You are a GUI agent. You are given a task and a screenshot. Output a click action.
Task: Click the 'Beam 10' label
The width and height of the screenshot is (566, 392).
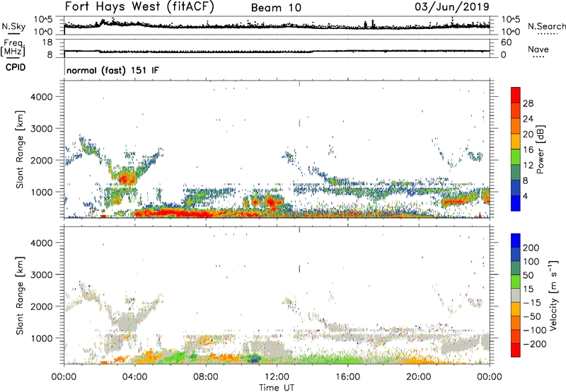(x=276, y=8)
